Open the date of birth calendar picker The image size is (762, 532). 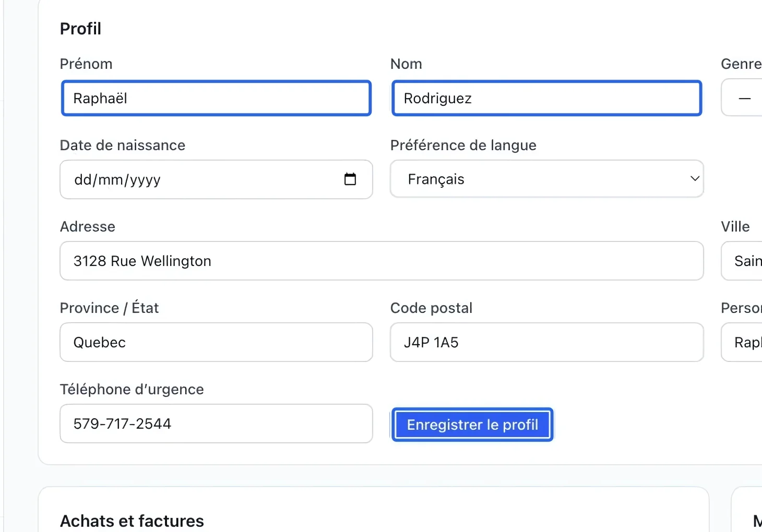click(x=350, y=179)
